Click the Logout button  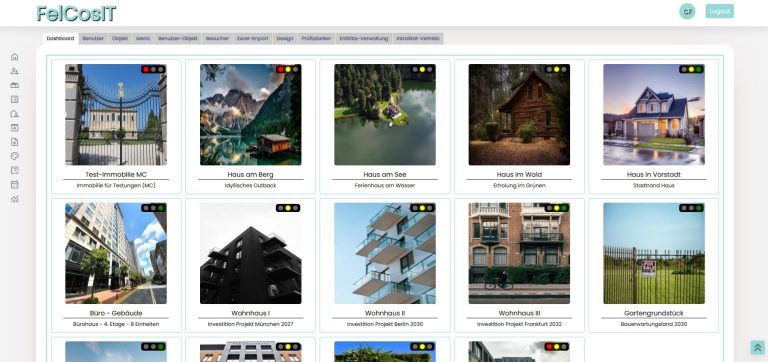tap(720, 11)
